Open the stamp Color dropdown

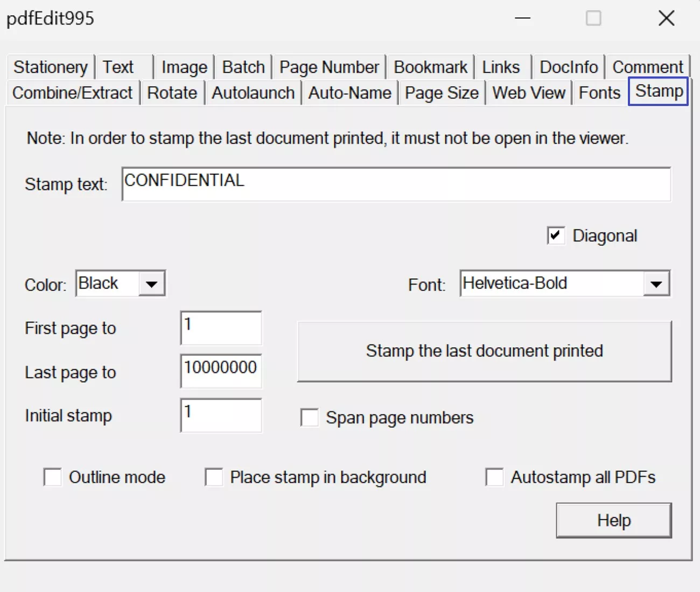[152, 283]
